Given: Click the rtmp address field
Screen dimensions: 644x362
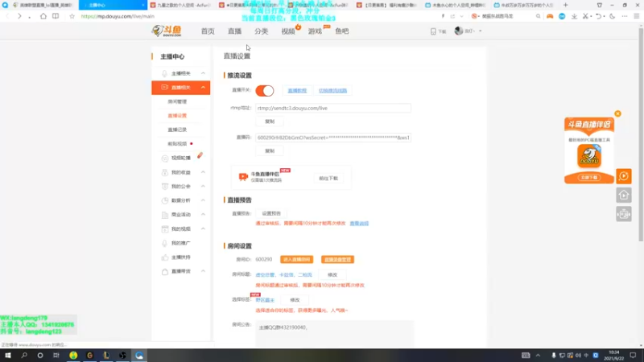Looking at the screenshot, I should [332, 108].
